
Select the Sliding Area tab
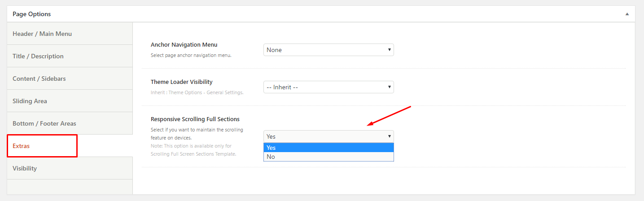tap(70, 101)
